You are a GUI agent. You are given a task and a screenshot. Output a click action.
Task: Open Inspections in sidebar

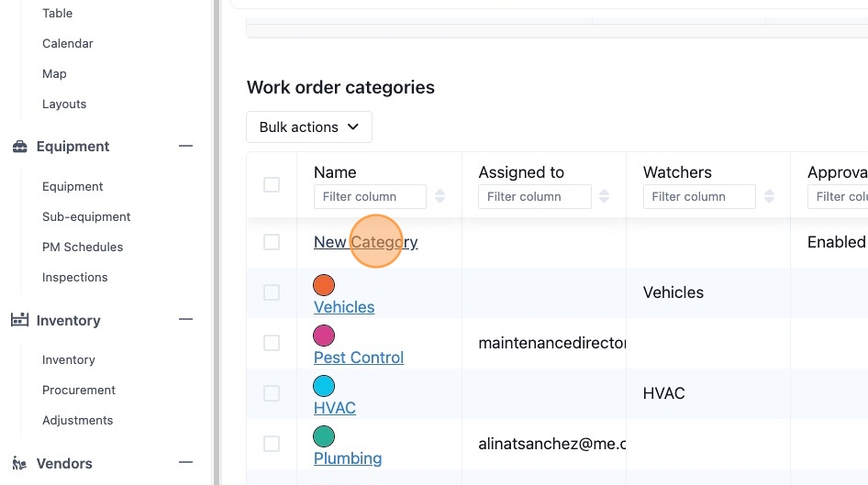click(x=74, y=277)
